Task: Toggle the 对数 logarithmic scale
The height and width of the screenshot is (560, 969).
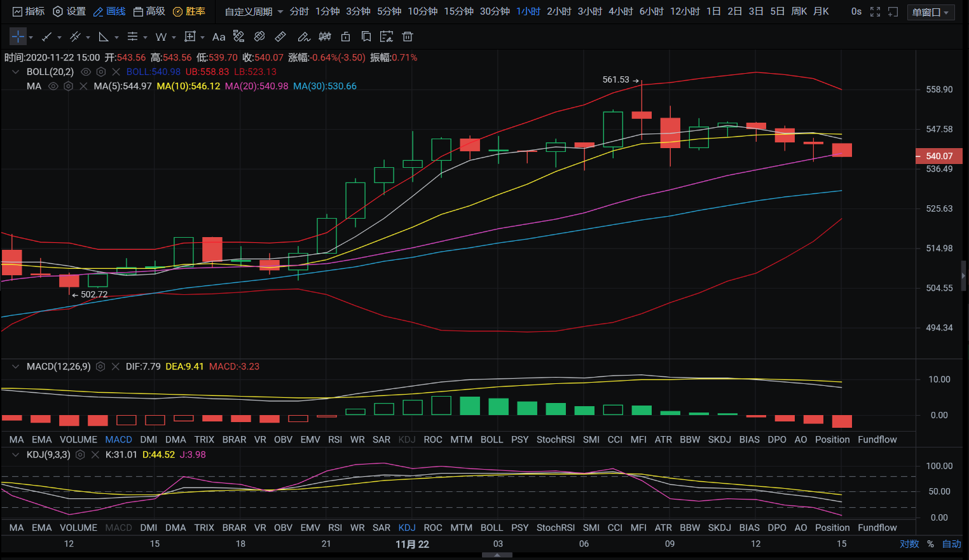Action: [909, 544]
